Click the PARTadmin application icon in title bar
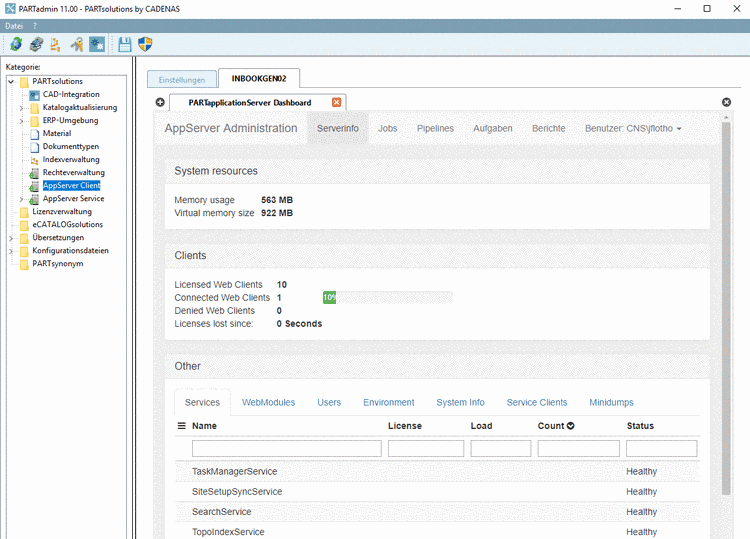This screenshot has height=539, width=750. tap(10, 9)
